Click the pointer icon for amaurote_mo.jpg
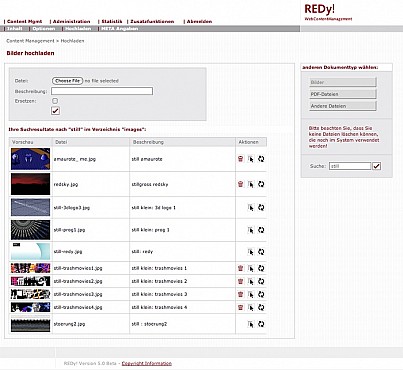 tap(251, 159)
